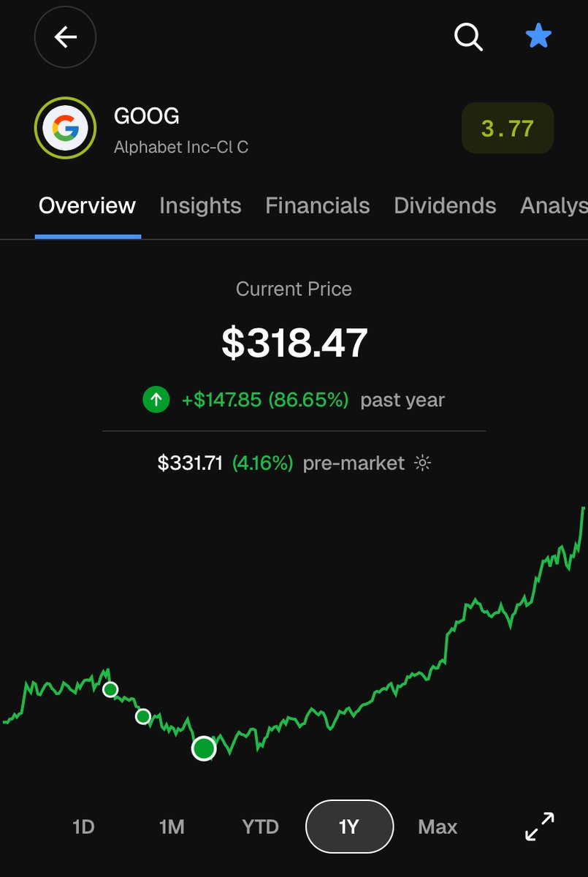Screen dimensions: 588x877
Task: Click the large green event marker on chart
Action: (x=203, y=747)
